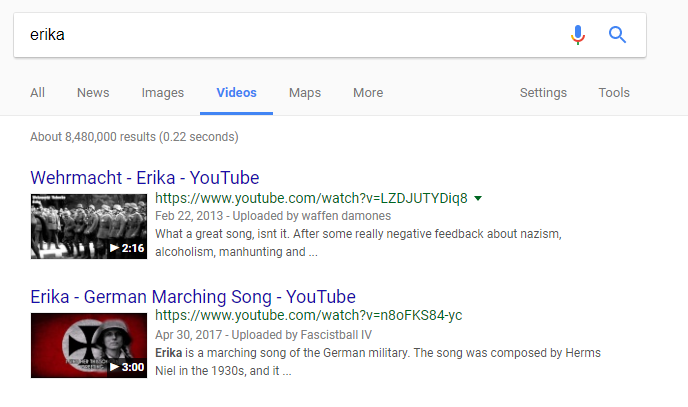Screen dimensions: 688x407
Task: Open the Settings menu
Action: (543, 93)
